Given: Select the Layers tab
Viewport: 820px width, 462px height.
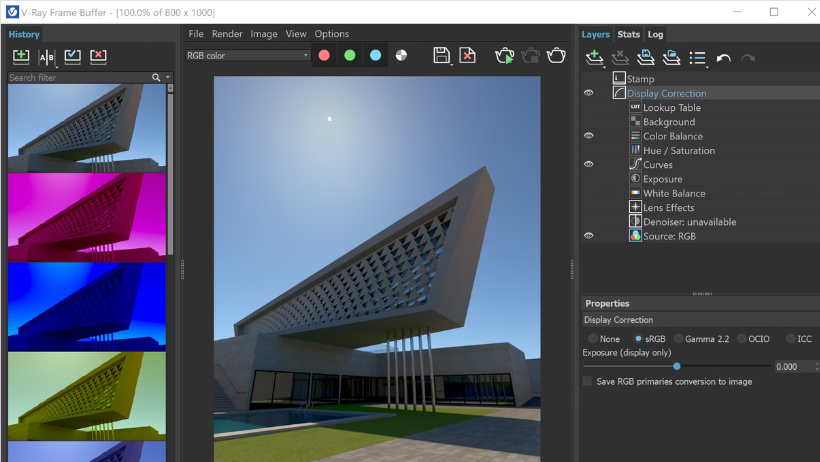Looking at the screenshot, I should click(x=596, y=35).
